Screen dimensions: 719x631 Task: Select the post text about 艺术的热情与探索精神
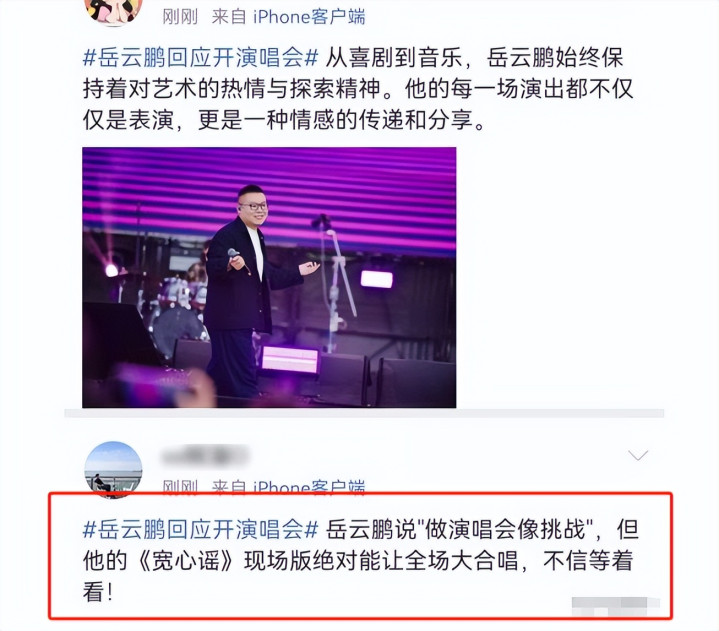point(358,89)
